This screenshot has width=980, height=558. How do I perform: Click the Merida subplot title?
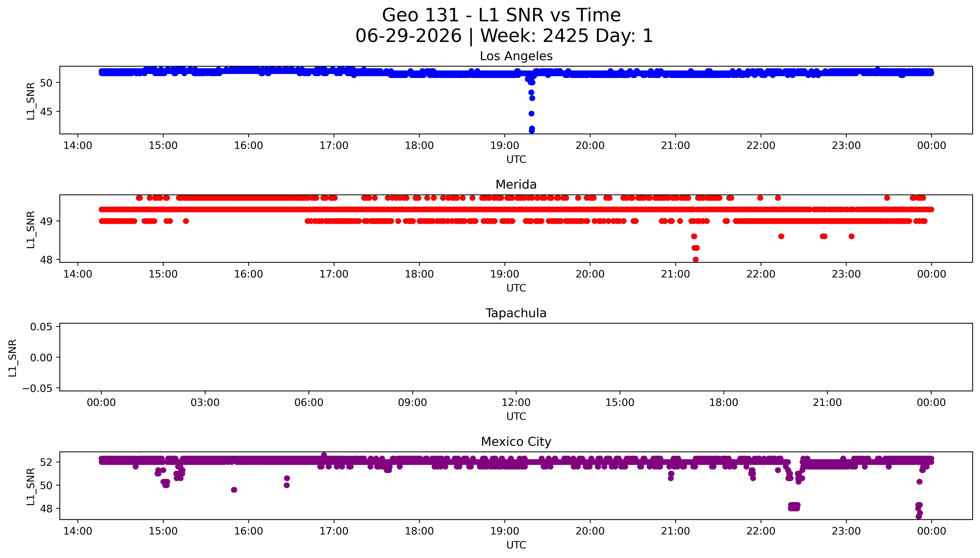point(516,184)
